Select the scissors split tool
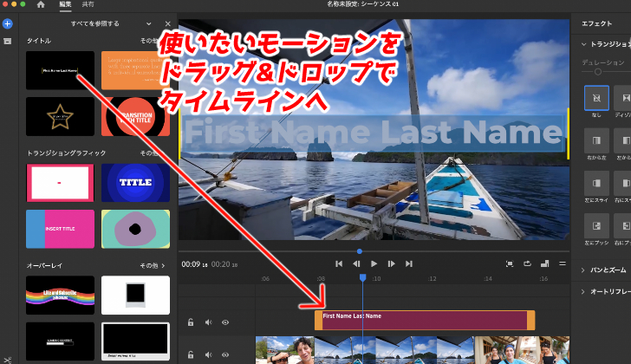The height and width of the screenshot is (364, 631). point(7,361)
